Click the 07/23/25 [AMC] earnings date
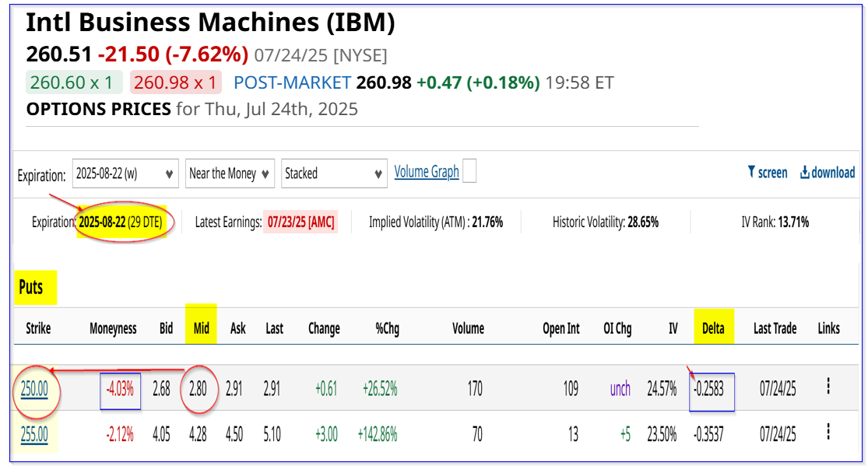Viewport: 868px width, 466px height. [x=301, y=222]
